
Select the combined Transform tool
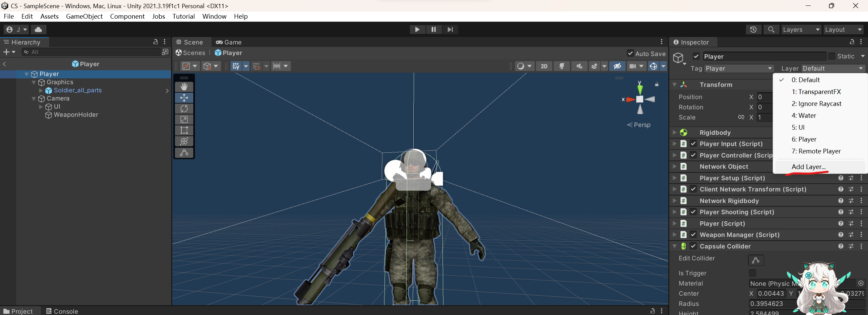[x=184, y=141]
